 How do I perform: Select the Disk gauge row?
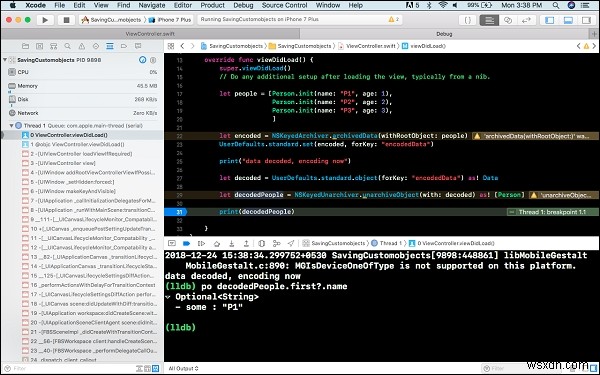(82, 99)
